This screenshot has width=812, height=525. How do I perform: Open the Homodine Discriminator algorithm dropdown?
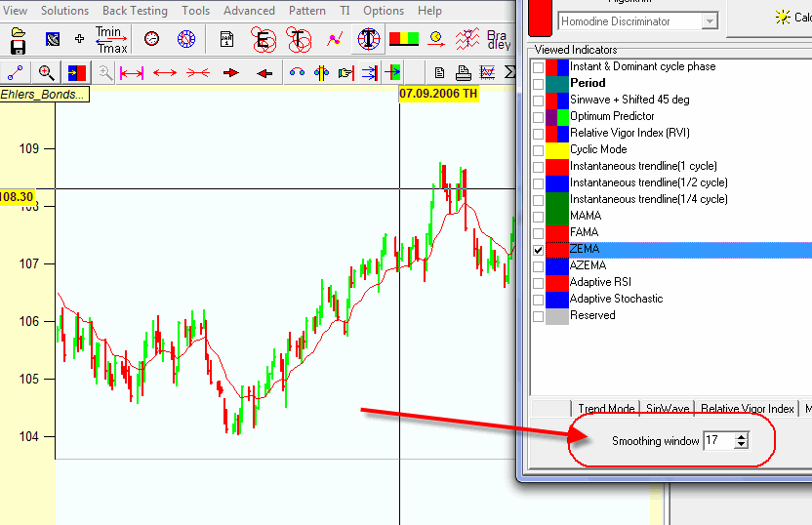[x=710, y=21]
